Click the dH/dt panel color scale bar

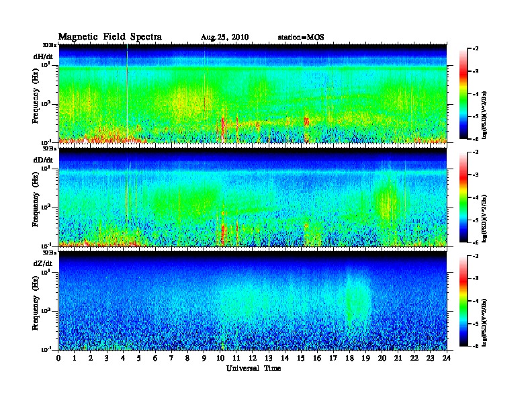(x=463, y=94)
